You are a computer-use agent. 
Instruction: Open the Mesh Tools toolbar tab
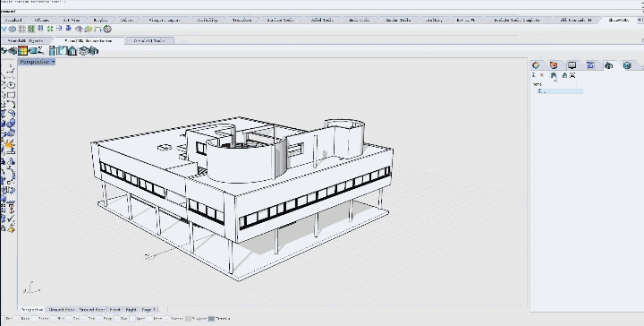click(359, 20)
